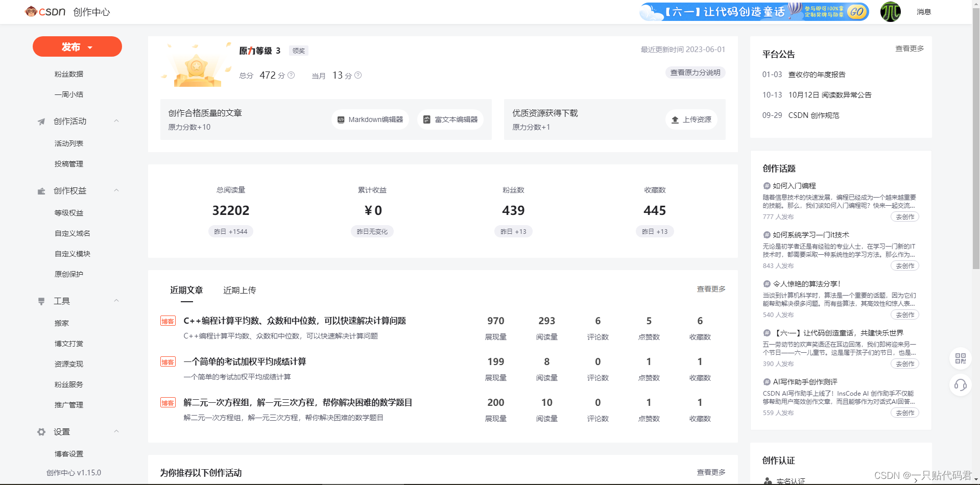Open article 解二元一次方程组，解一元三次方程

click(x=298, y=402)
